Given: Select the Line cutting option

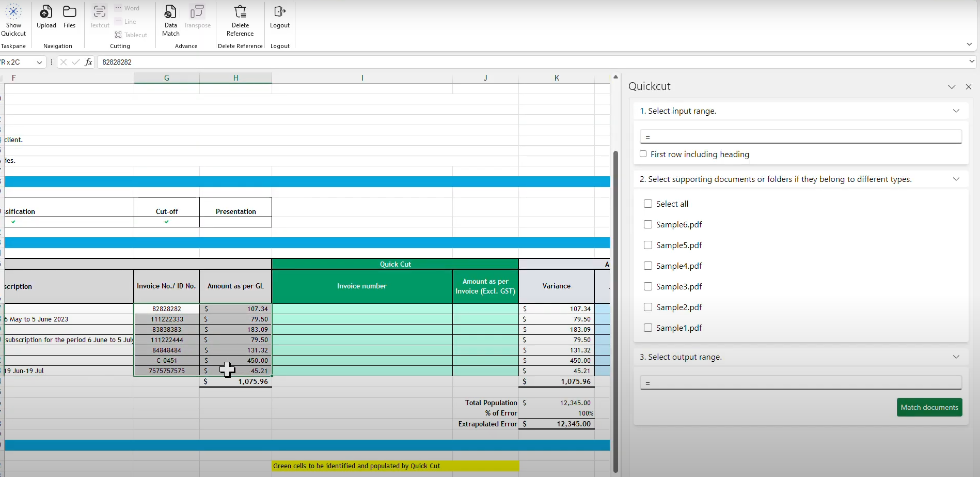Looking at the screenshot, I should point(126,21).
